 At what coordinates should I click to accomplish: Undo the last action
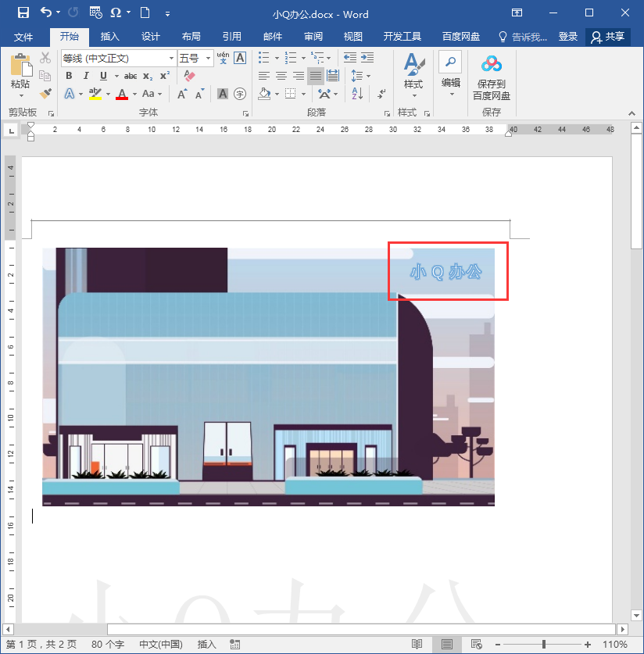tap(46, 13)
